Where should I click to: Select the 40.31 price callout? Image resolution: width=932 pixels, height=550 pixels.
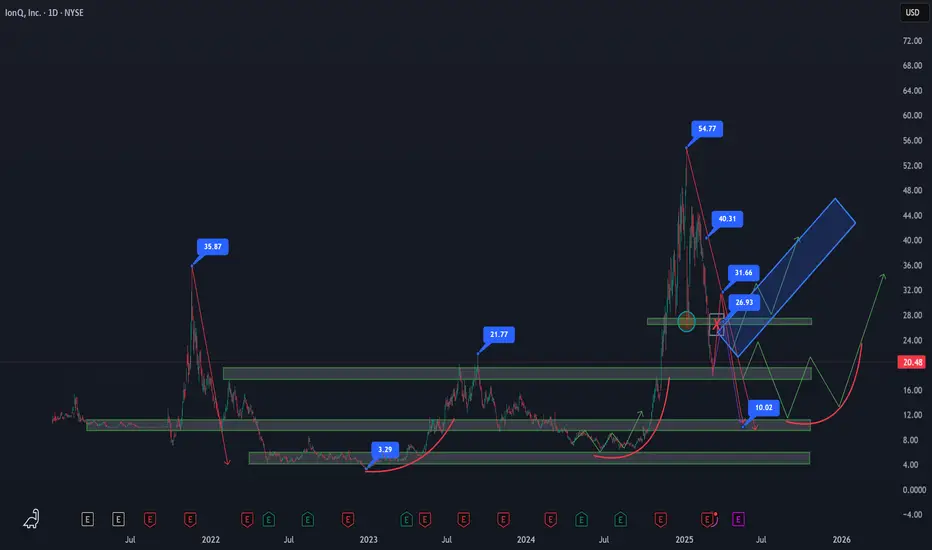coord(727,219)
